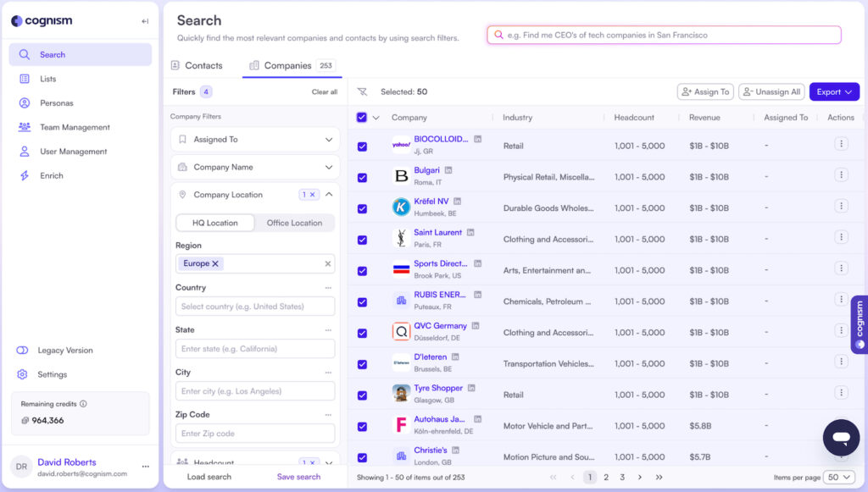The height and width of the screenshot is (492, 868).
Task: Open Zip Code field more options
Action: pyautogui.click(x=328, y=415)
